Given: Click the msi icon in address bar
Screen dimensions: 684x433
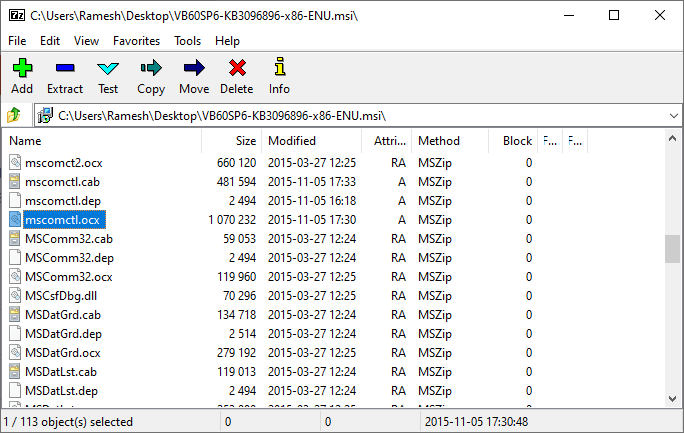Looking at the screenshot, I should click(x=45, y=116).
